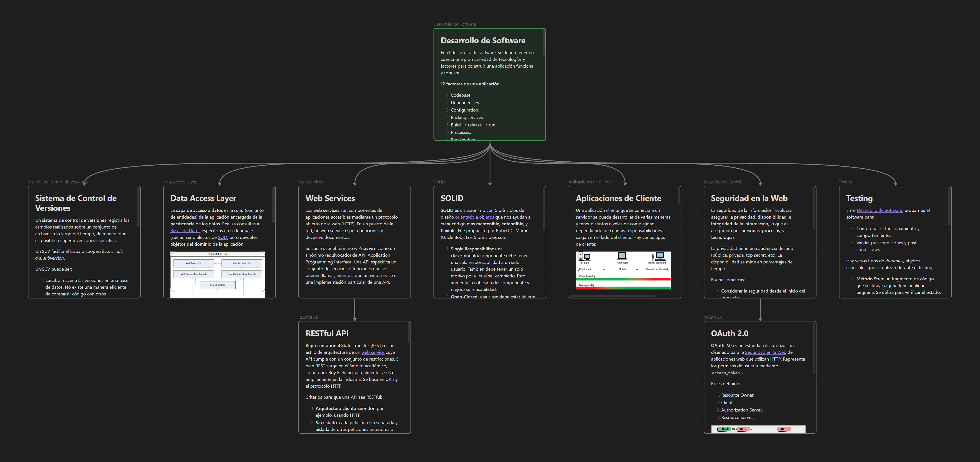Click the large 'Desarrollo de Software' heading in the top card
Screen dimensions: 980x462
(x=483, y=41)
